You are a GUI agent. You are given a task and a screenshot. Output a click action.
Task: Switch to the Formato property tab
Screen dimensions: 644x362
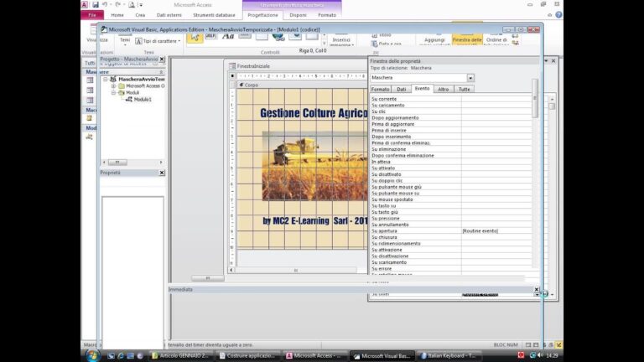(x=380, y=89)
